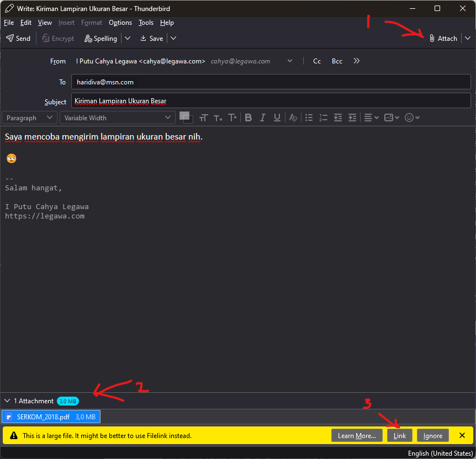Click the Attach paperclip button

[x=443, y=39]
